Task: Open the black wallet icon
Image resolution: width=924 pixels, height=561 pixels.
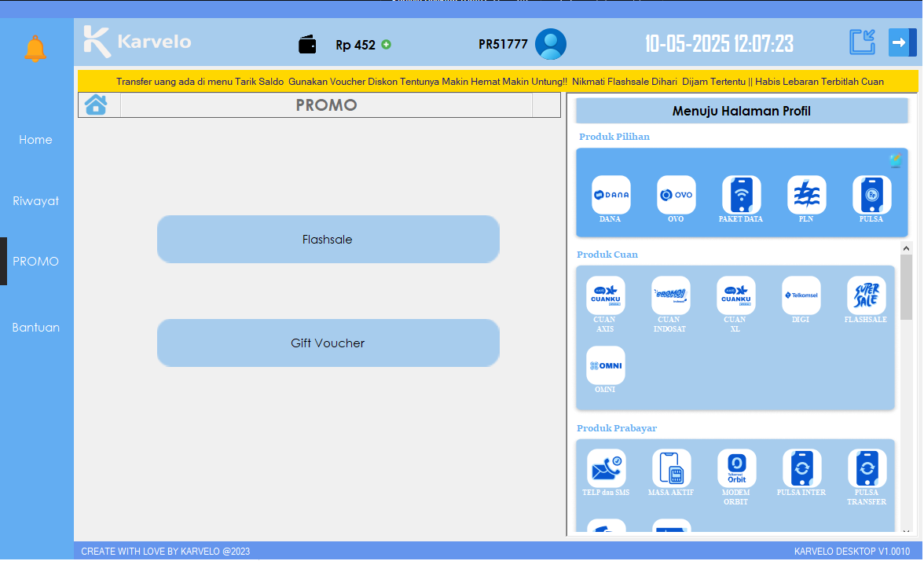Action: tap(307, 45)
